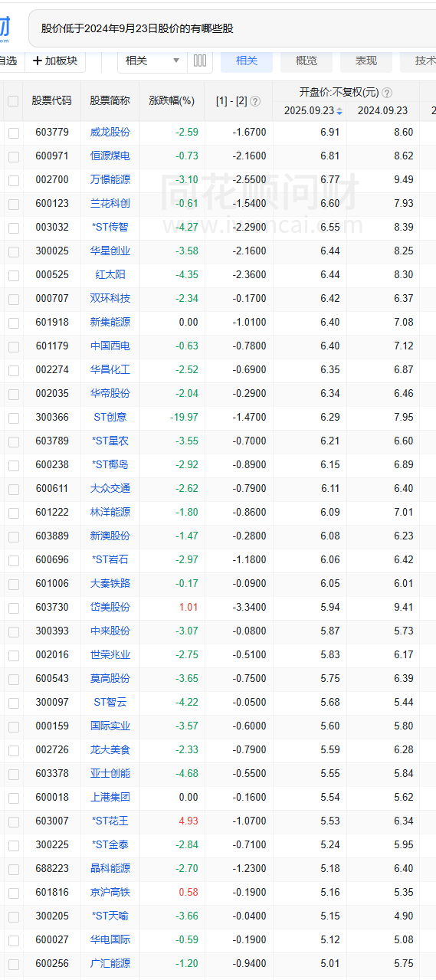Check the box for 大秦铁路 row

pyautogui.click(x=14, y=584)
